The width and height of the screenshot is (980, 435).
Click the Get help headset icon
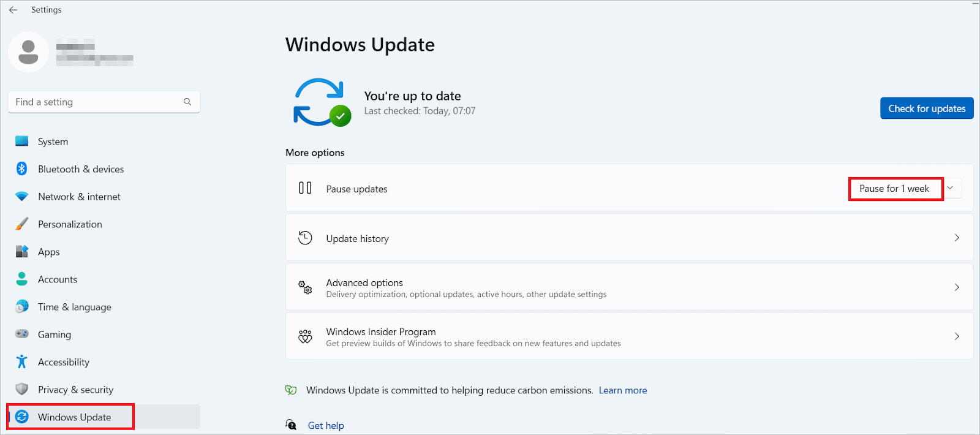pyautogui.click(x=291, y=425)
